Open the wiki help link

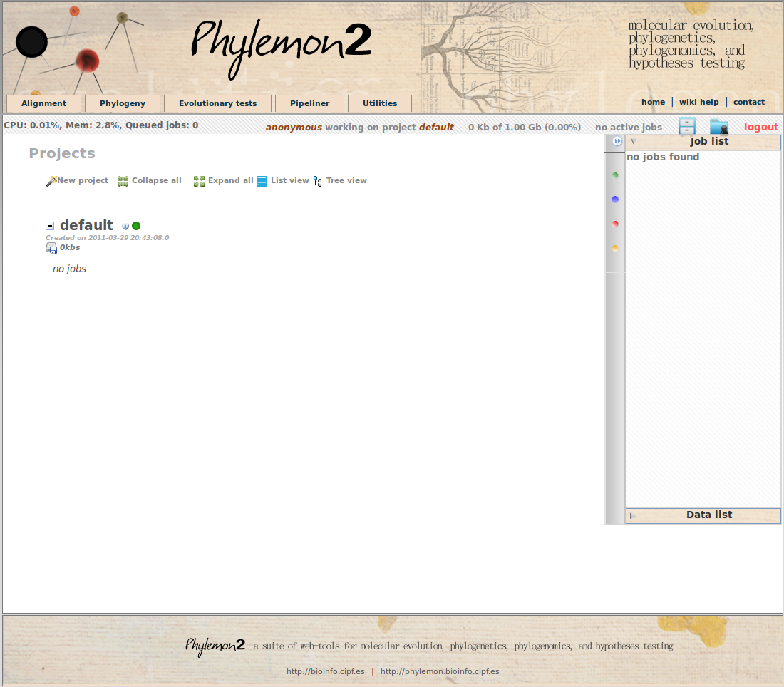point(698,102)
